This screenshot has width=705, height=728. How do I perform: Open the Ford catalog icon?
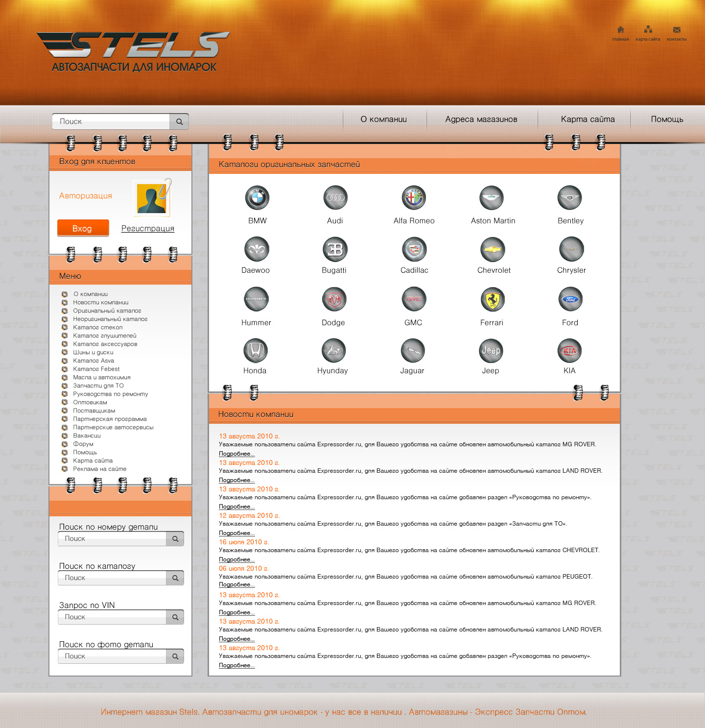tap(570, 299)
